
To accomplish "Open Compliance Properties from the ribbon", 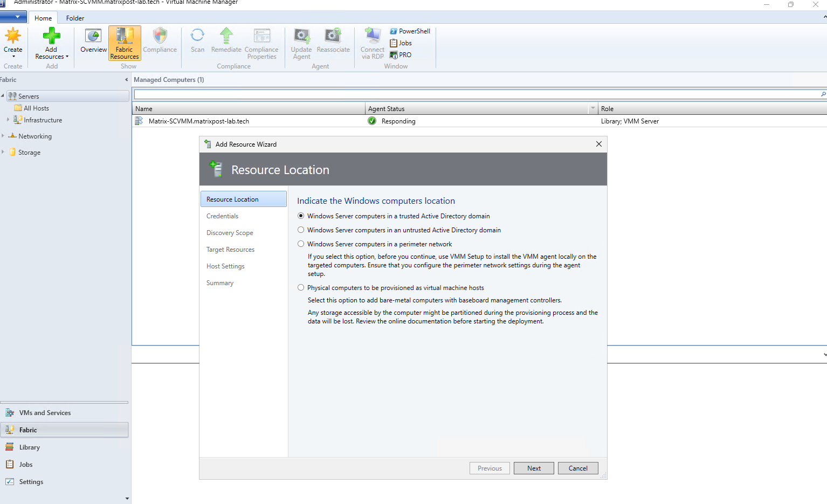I will [261, 43].
